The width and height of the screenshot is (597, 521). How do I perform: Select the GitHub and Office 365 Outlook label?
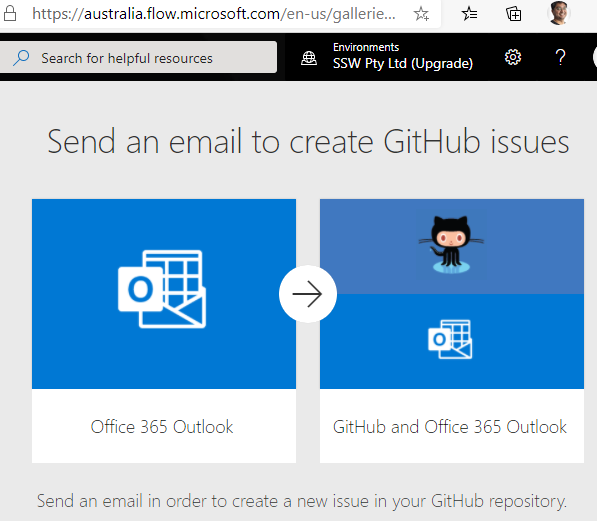point(450,427)
